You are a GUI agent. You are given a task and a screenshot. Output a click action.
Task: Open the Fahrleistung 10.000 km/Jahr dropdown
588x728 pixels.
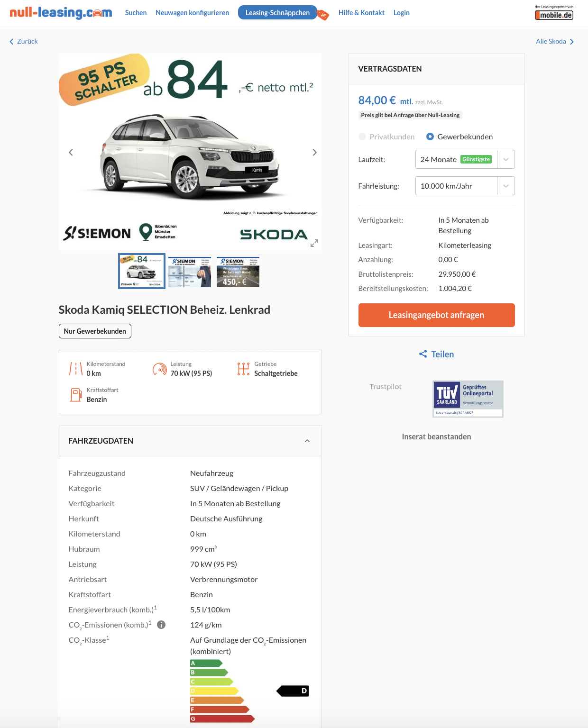pos(465,186)
